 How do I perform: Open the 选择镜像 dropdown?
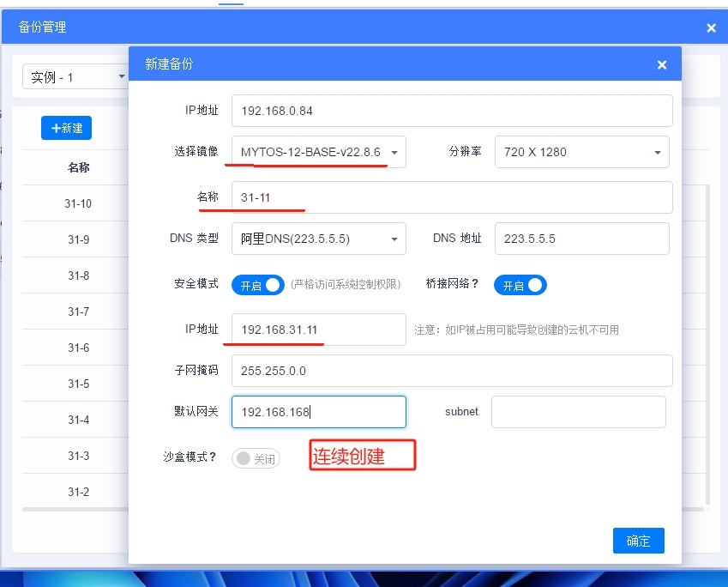pos(318,152)
